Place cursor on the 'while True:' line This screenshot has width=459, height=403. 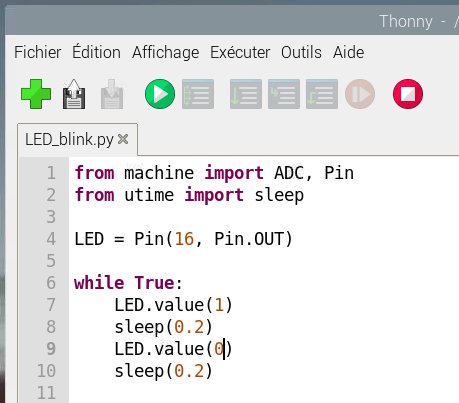tap(128, 283)
